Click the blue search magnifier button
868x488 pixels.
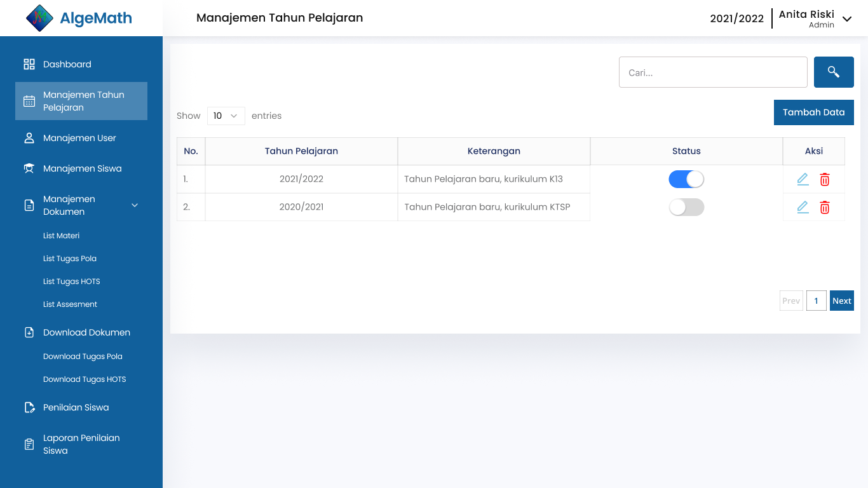[834, 72]
